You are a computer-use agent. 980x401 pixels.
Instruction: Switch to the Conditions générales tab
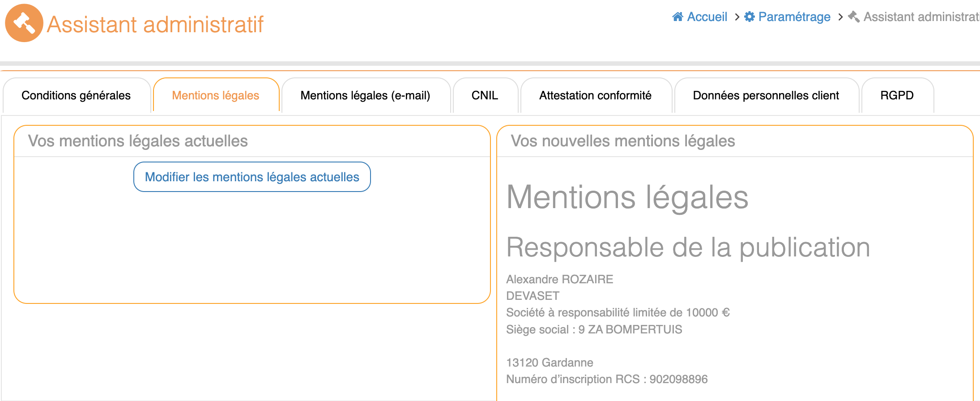(76, 95)
